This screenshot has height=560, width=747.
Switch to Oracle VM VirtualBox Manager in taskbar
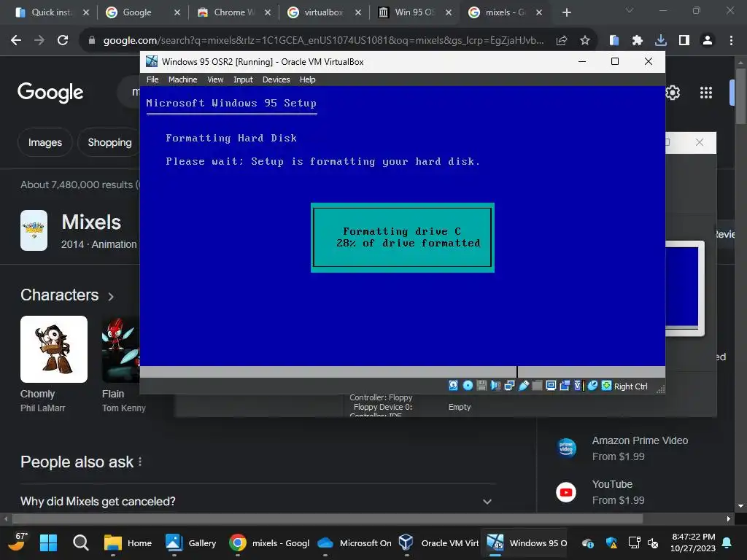438,542
